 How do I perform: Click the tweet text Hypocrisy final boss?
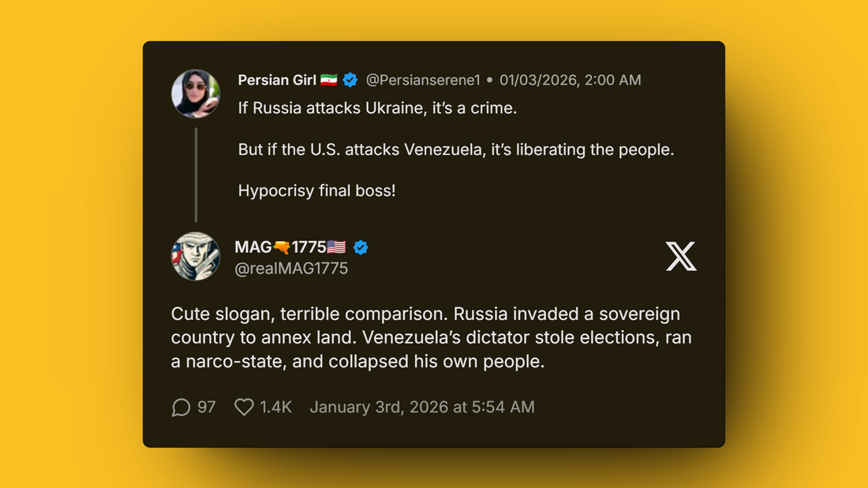pyautogui.click(x=316, y=190)
